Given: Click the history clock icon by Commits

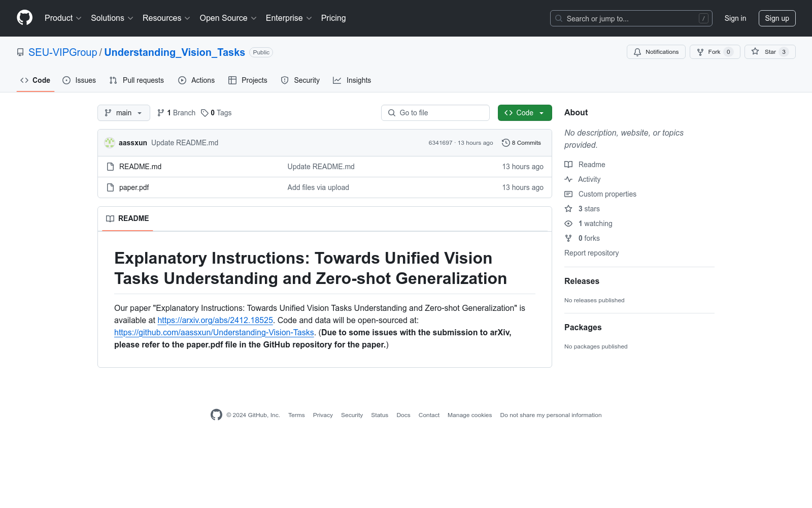Looking at the screenshot, I should coord(505,143).
